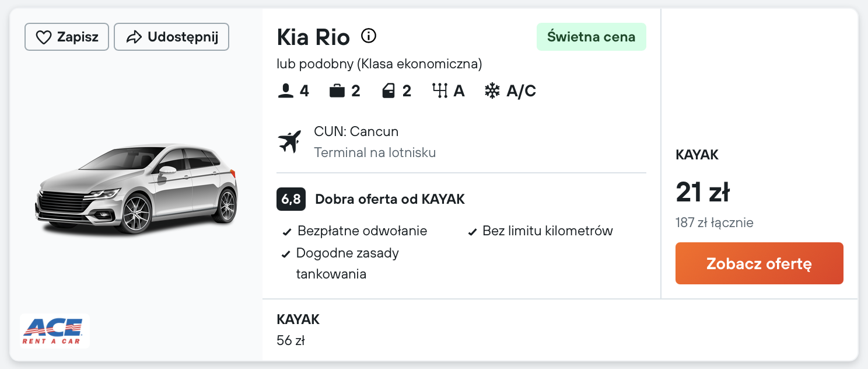Click the gearbox transmission icon
The height and width of the screenshot is (369, 868).
(x=439, y=91)
